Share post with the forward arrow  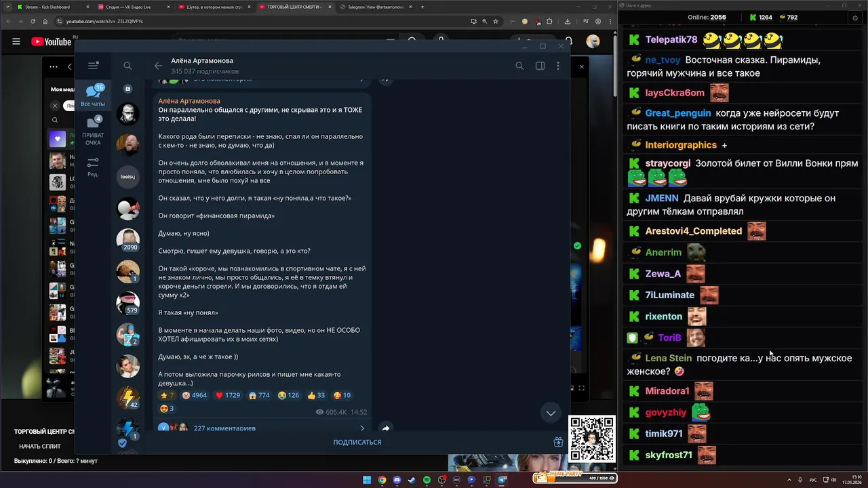[x=385, y=428]
